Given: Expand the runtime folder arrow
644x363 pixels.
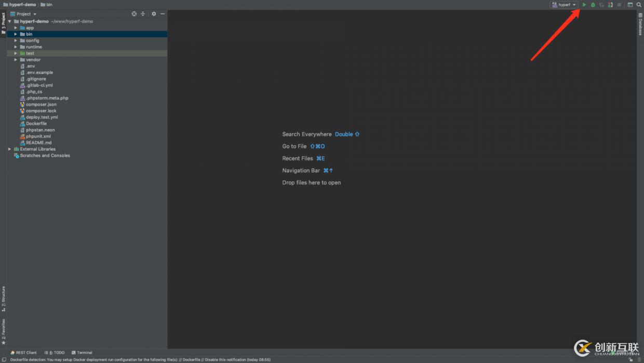Looking at the screenshot, I should pyautogui.click(x=16, y=47).
